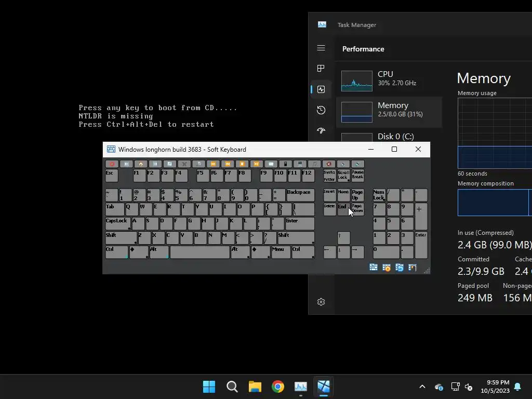Click the my computer monitor icon in the keyboard toolbar
Image resolution: width=532 pixels, height=399 pixels.
(x=300, y=164)
